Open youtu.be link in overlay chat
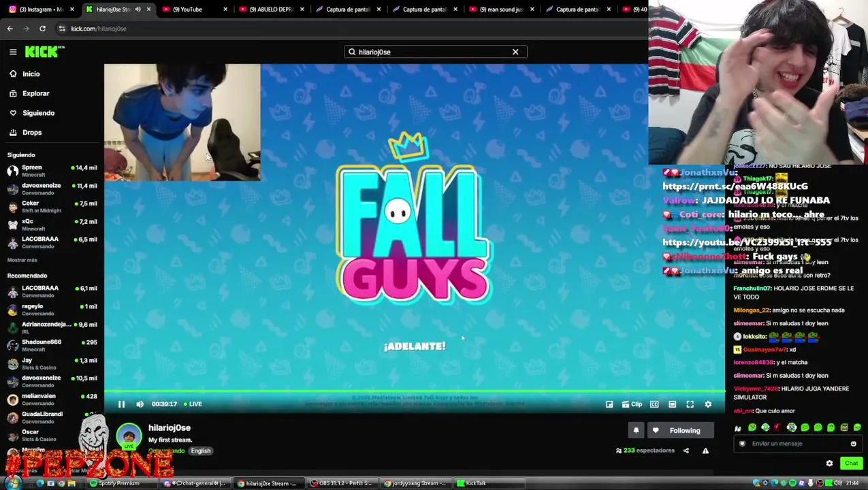Image resolution: width=868 pixels, height=490 pixels. 746,242
